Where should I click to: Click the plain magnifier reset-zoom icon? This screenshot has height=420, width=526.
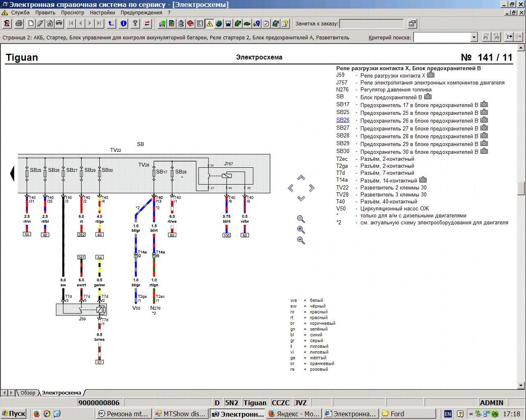(301, 219)
